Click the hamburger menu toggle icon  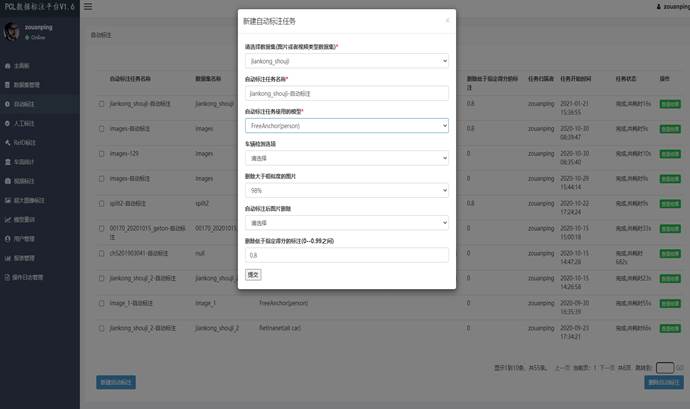coord(88,7)
